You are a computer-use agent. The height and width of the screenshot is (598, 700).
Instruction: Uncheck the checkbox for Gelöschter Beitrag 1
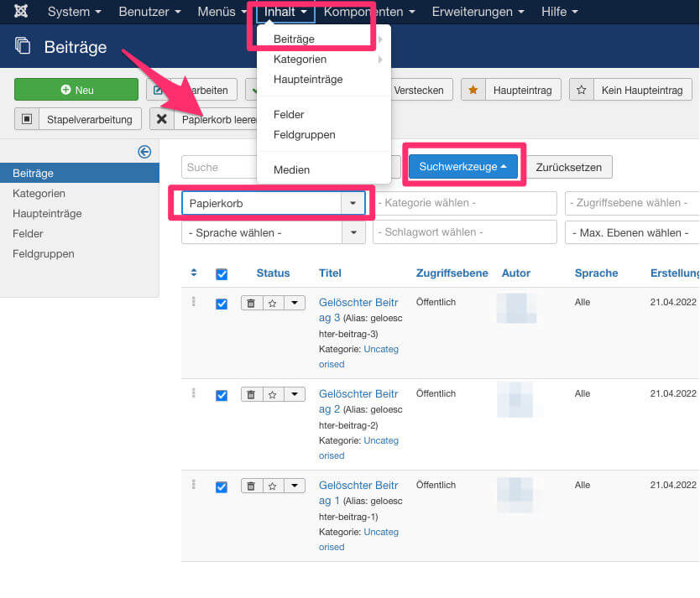pyautogui.click(x=221, y=486)
